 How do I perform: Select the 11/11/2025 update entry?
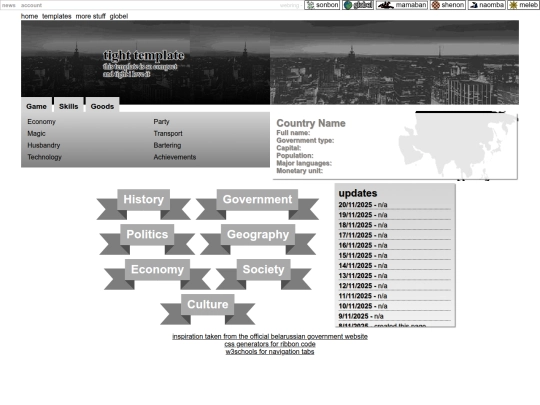click(x=395, y=296)
